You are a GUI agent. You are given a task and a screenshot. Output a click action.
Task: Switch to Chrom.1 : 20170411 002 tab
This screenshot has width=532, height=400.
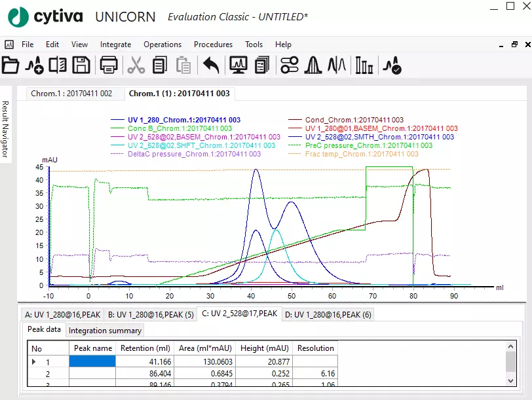tap(71, 94)
